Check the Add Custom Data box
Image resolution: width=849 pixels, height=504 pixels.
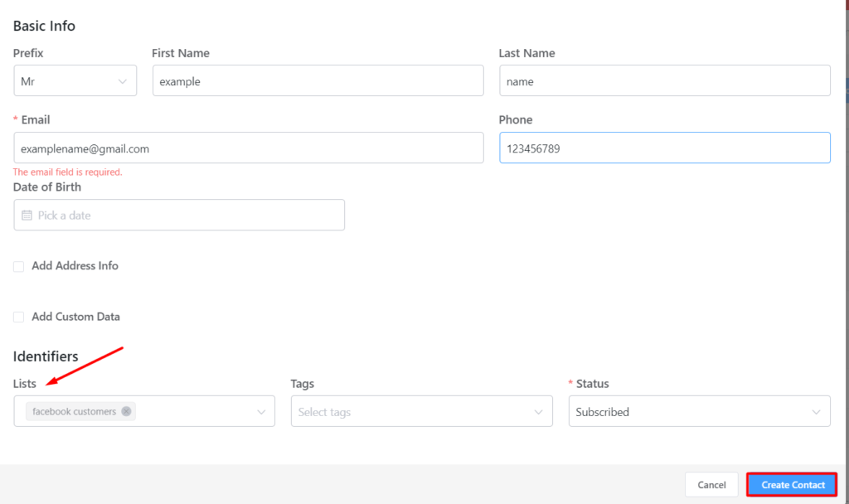pos(18,317)
